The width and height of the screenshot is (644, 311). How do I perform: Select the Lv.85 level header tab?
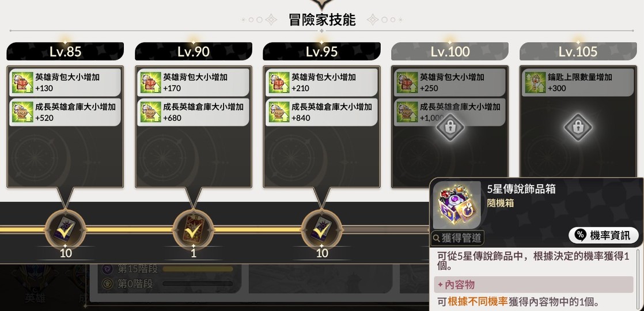[x=65, y=51]
